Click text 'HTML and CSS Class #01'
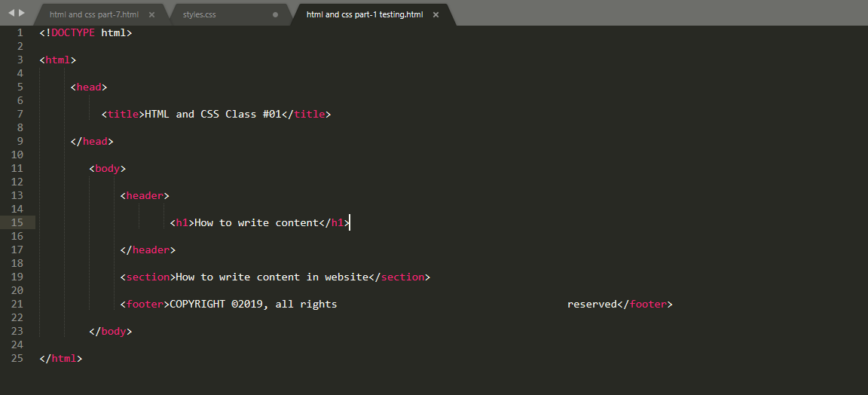The height and width of the screenshot is (395, 868). [213, 114]
